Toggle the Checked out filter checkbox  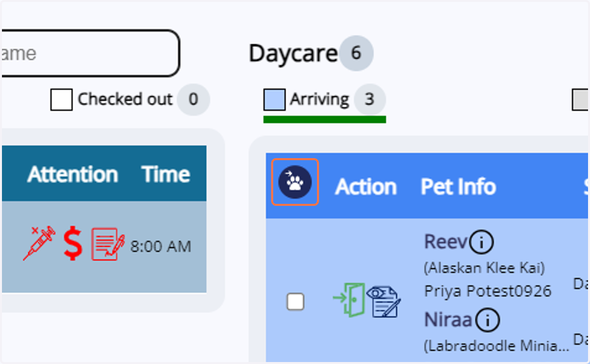(x=61, y=100)
